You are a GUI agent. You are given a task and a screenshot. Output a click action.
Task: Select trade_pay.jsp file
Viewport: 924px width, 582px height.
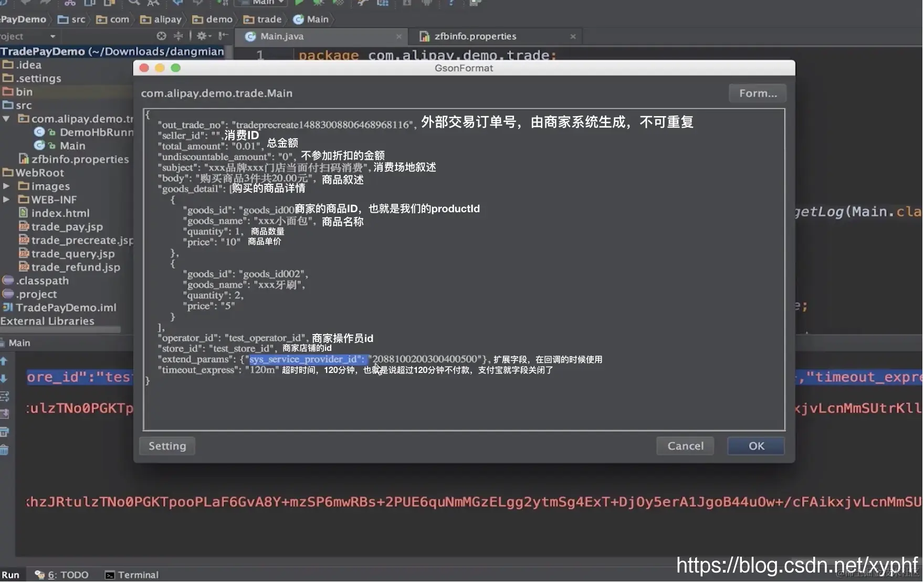point(61,227)
